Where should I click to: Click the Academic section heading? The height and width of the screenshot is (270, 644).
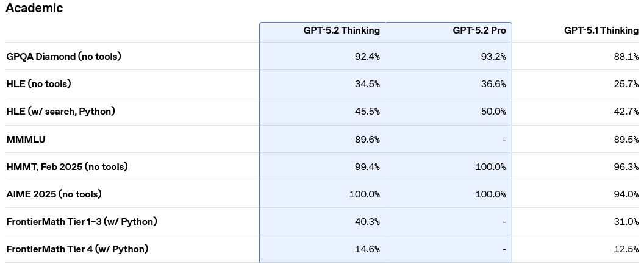pos(34,9)
